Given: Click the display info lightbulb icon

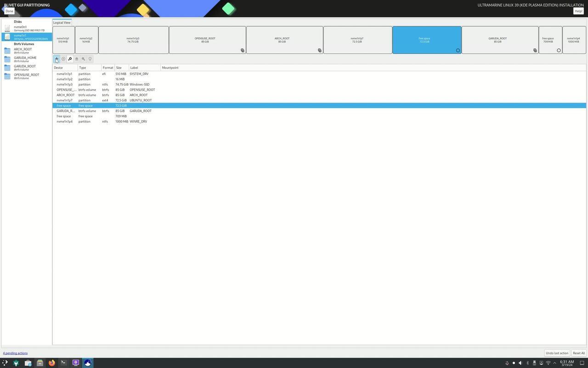Looking at the screenshot, I should pos(90,59).
